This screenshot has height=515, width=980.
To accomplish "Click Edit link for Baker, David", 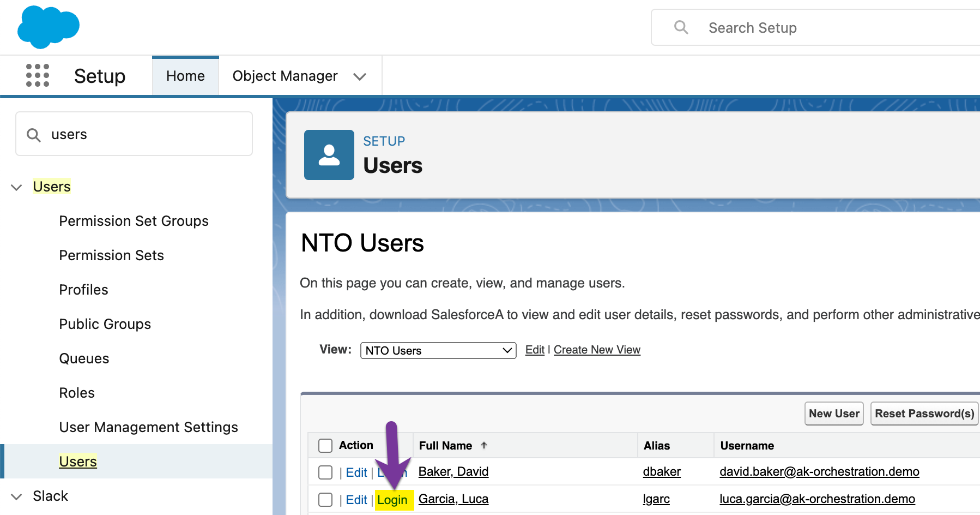I will tap(356, 472).
